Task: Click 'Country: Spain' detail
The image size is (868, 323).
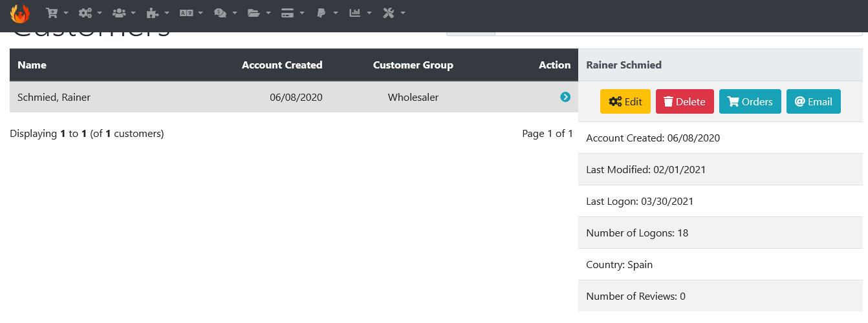Action: tap(619, 264)
